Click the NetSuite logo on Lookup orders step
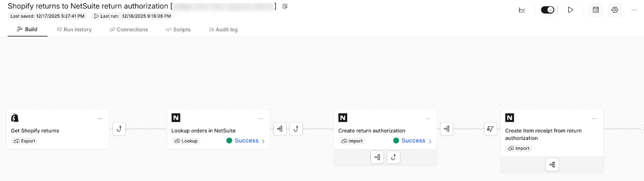Image resolution: width=644 pixels, height=181 pixels. 176,118
